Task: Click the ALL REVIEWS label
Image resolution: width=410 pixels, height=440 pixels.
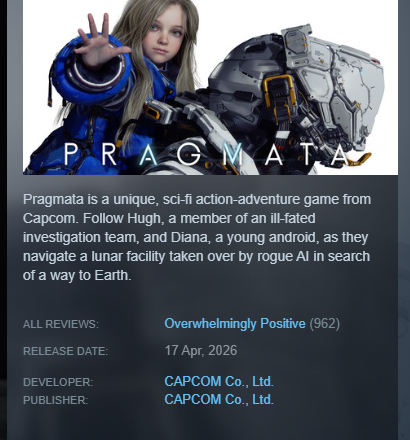Action: pyautogui.click(x=61, y=324)
